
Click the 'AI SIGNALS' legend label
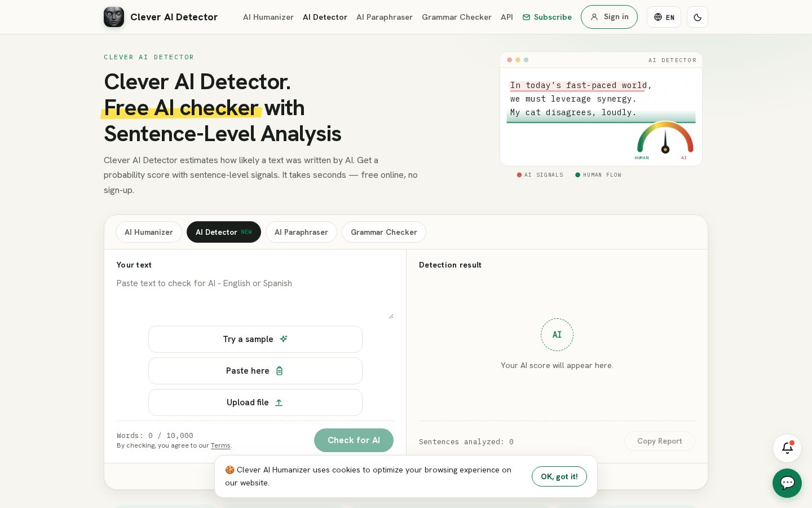544,175
